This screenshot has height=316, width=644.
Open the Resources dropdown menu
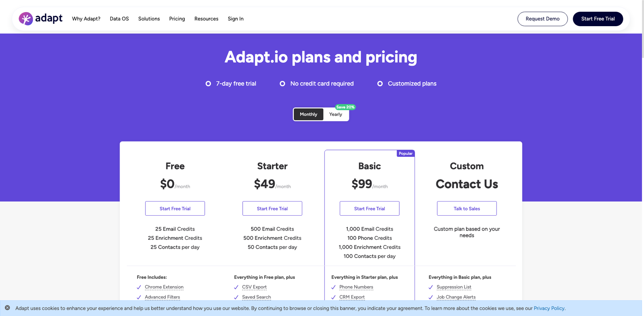(206, 19)
